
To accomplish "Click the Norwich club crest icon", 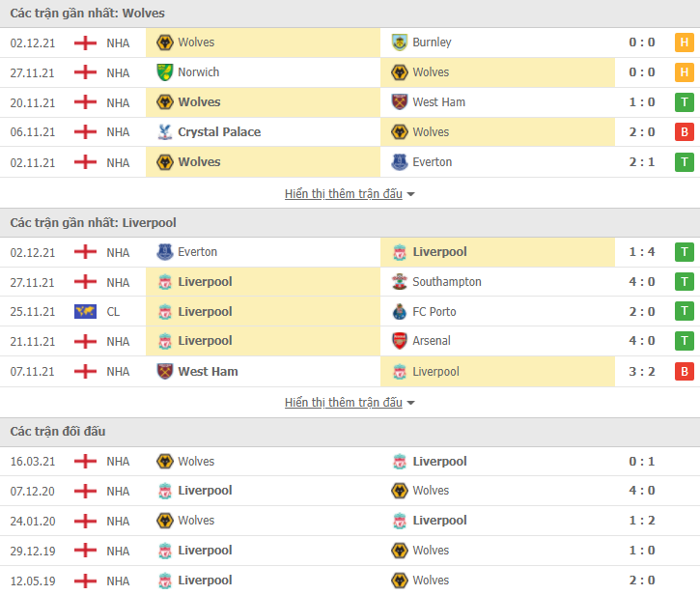I will pos(165,72).
